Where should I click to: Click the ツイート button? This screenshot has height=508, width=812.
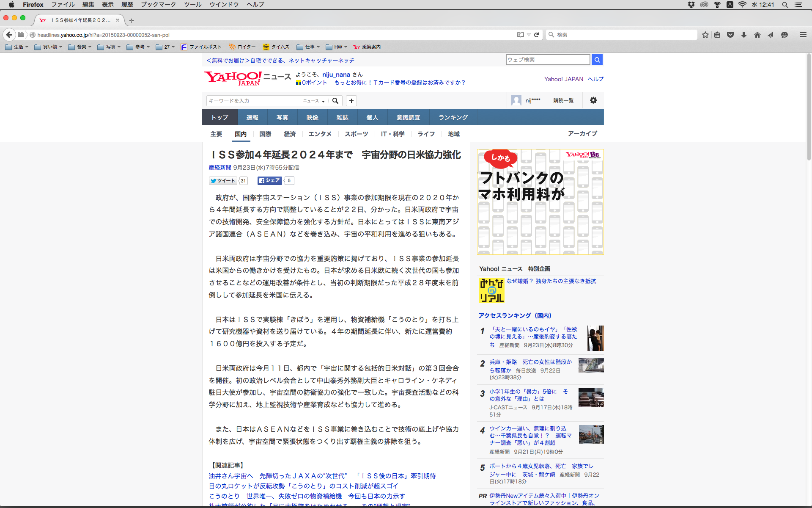coord(223,181)
